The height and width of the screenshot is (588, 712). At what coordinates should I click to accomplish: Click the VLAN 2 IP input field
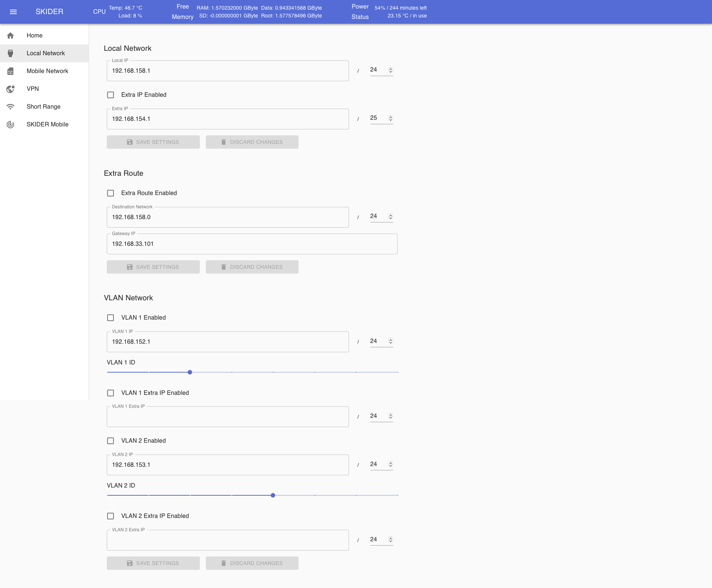[x=228, y=465]
